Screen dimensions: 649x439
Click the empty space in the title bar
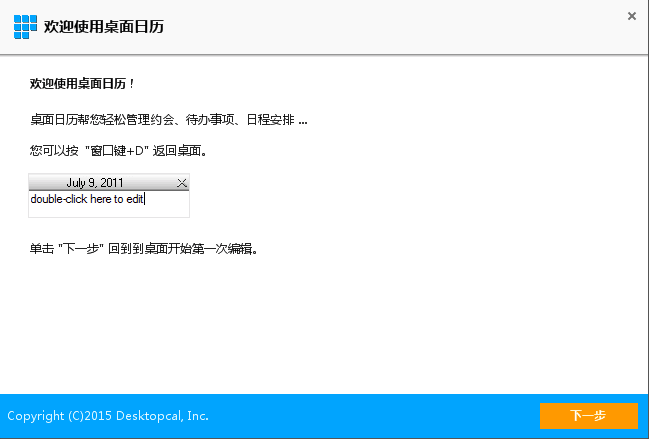pos(400,26)
